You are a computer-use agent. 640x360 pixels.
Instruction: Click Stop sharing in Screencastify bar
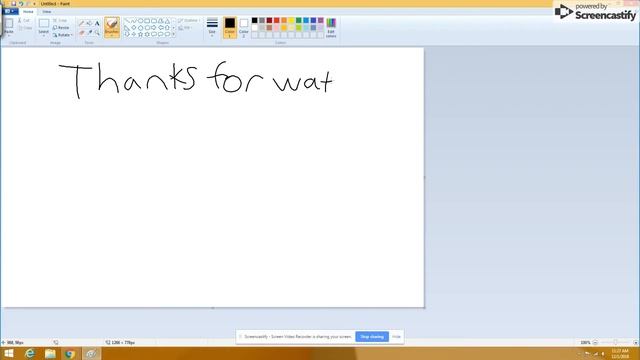click(372, 337)
